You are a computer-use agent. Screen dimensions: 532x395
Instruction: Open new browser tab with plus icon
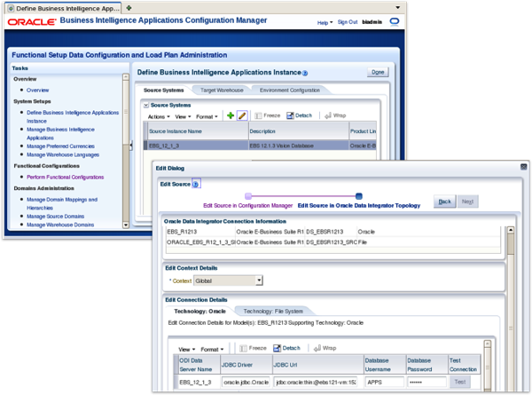click(x=129, y=7)
